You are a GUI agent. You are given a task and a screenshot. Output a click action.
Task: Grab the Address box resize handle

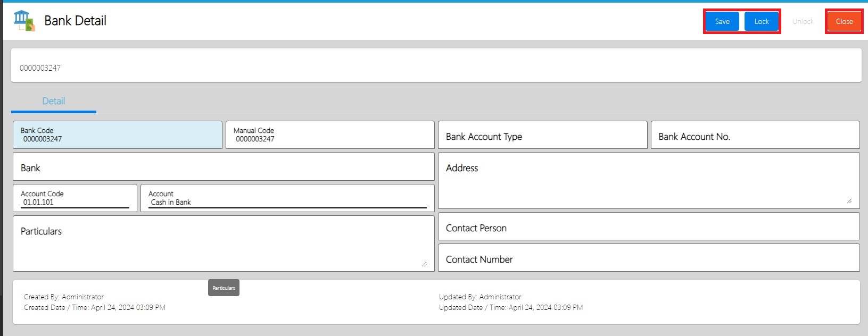point(849,201)
